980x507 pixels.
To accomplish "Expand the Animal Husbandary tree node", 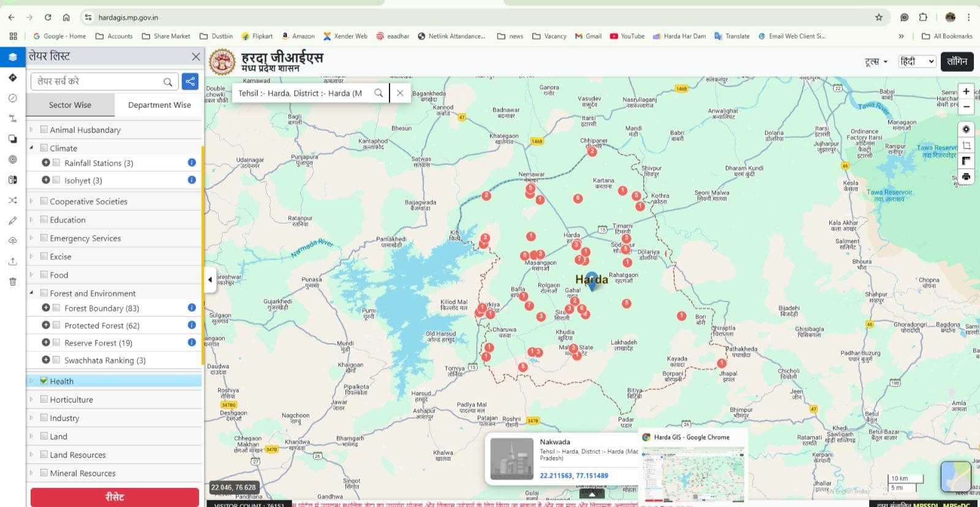I will coord(31,129).
